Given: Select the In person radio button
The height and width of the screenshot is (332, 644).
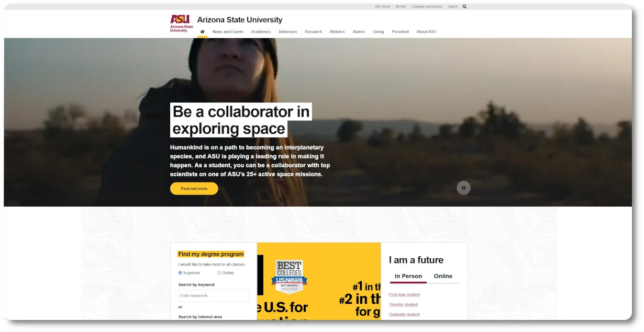Looking at the screenshot, I should point(180,273).
